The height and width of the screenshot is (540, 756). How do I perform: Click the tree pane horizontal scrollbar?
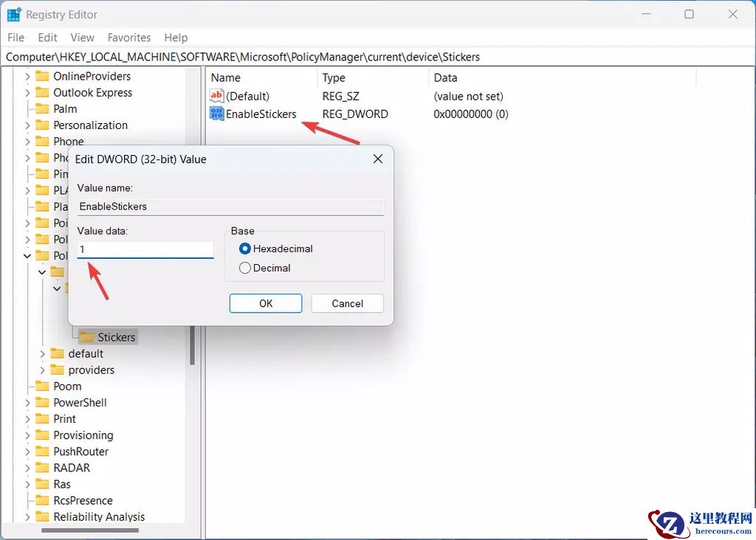pos(90,530)
